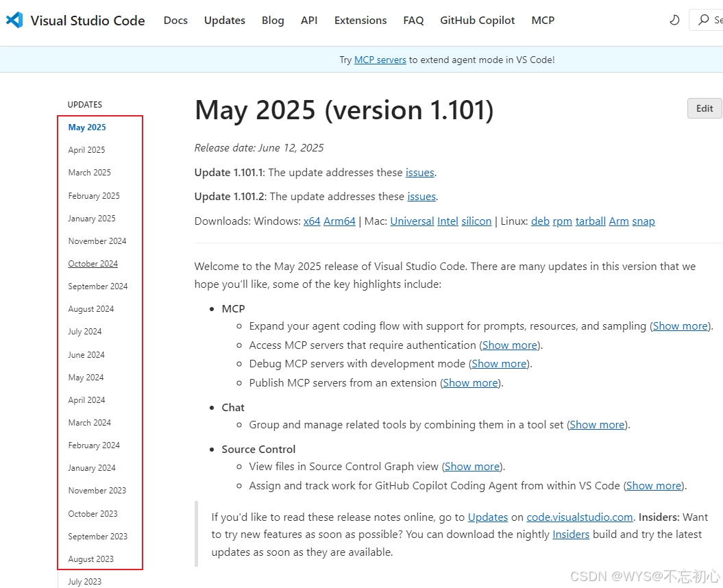The image size is (723, 588).
Task: Open issues link for Update 1.101.1
Action: point(420,173)
